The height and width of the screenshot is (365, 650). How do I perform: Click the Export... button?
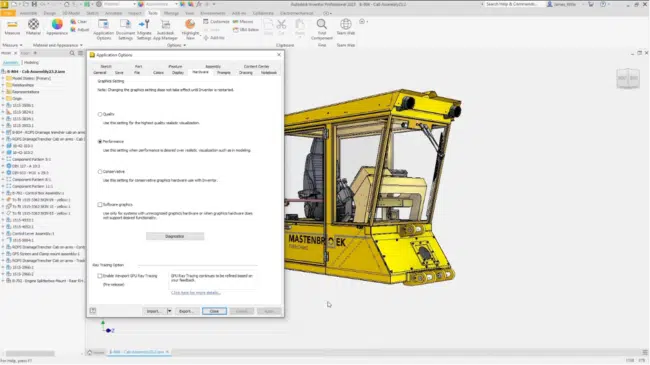pos(186,311)
